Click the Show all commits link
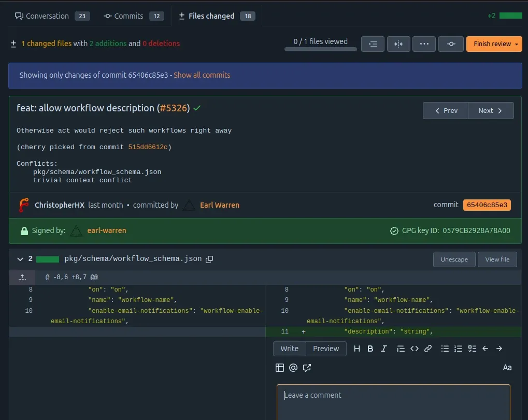 click(x=202, y=75)
